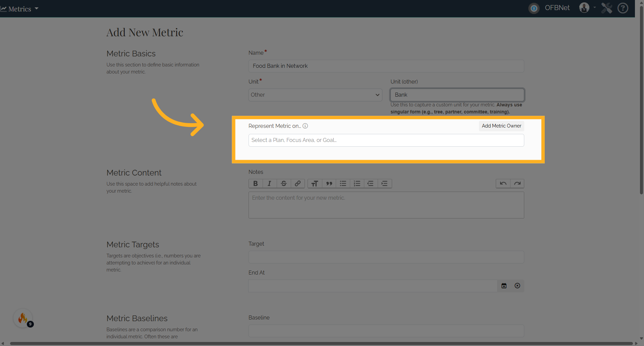Open the help question mark icon
The width and height of the screenshot is (644, 346).
click(x=623, y=8)
